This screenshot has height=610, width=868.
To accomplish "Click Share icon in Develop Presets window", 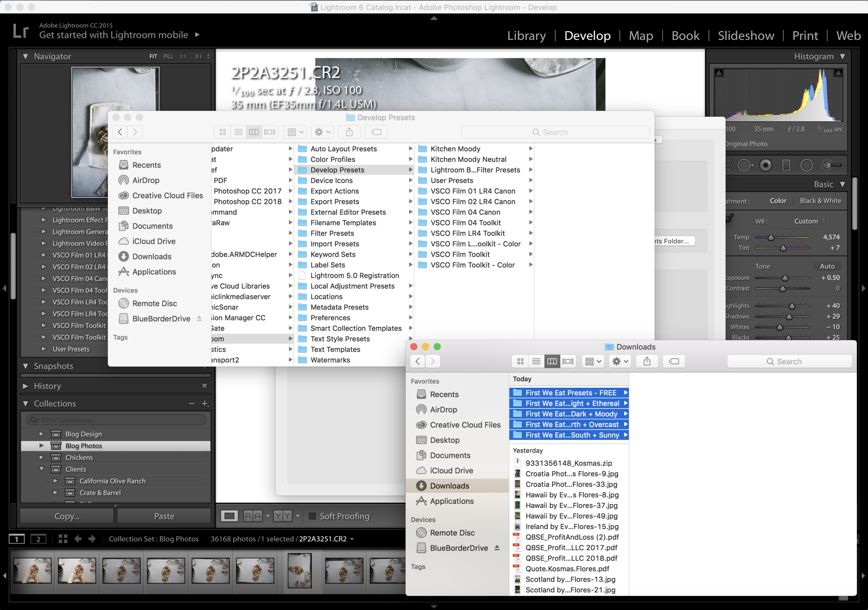I will (349, 132).
